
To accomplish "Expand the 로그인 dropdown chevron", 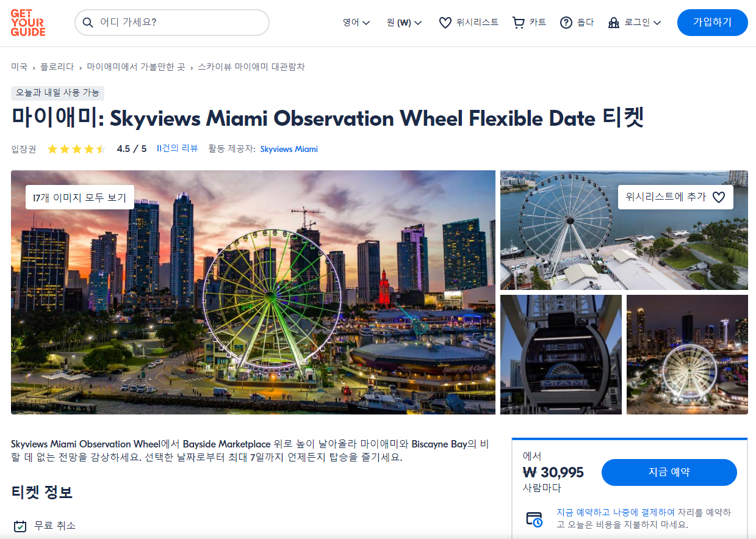I will tap(657, 23).
